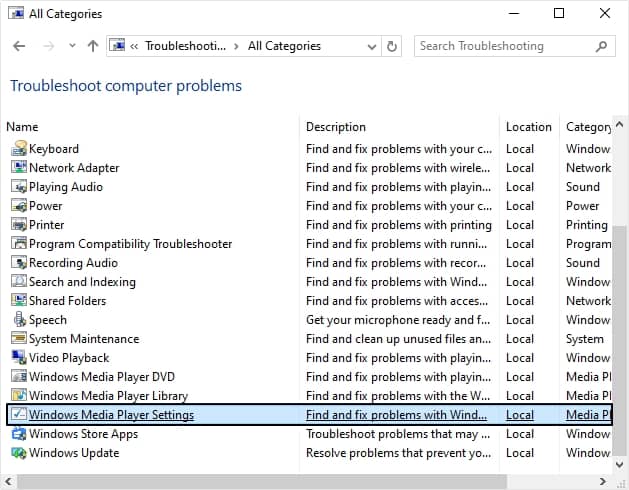Image resolution: width=629 pixels, height=490 pixels.
Task: Click the Playing Audio icon
Action: click(18, 187)
